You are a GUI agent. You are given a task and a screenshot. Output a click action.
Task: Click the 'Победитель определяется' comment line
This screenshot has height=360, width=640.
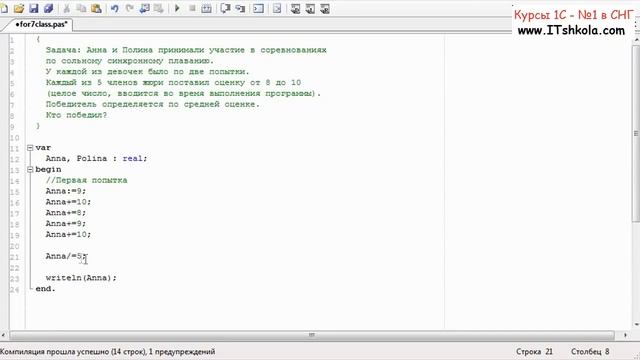pyautogui.click(x=153, y=104)
